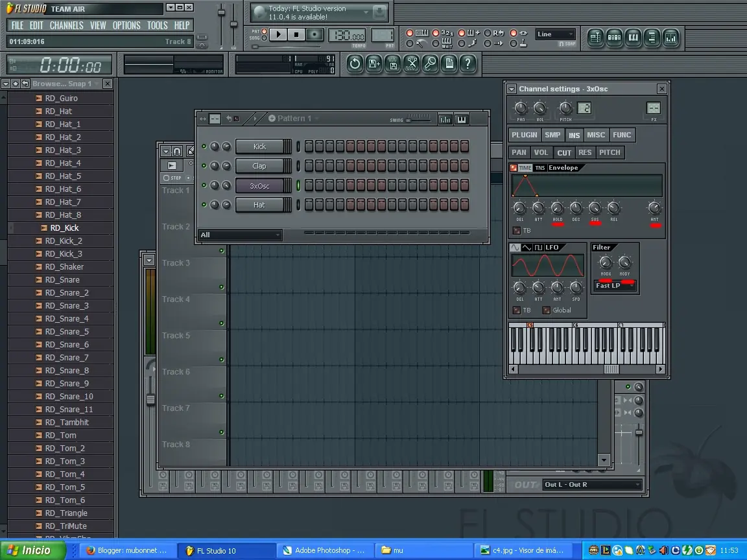Screen dimensions: 747x560
Task: Click the filter MODX knob
Action: (606, 262)
